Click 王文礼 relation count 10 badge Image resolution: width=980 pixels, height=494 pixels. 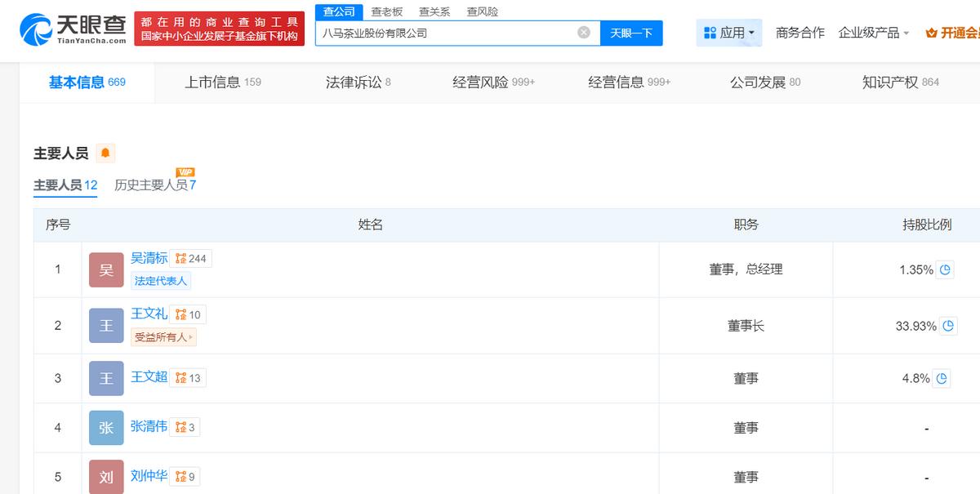point(189,314)
